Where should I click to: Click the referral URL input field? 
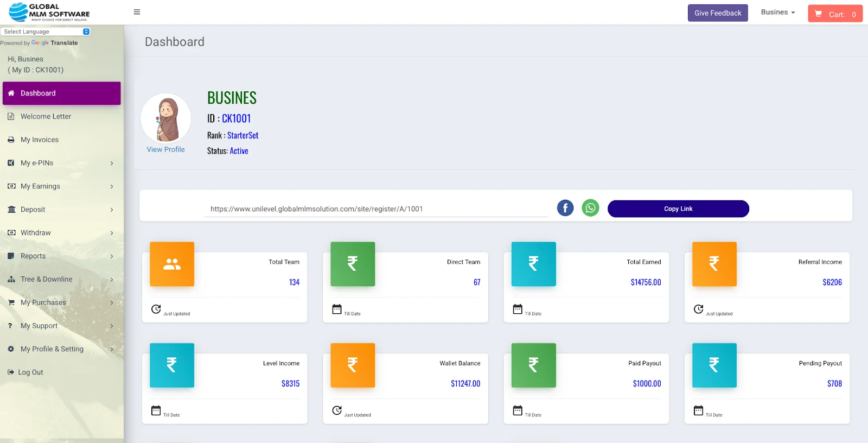point(376,209)
